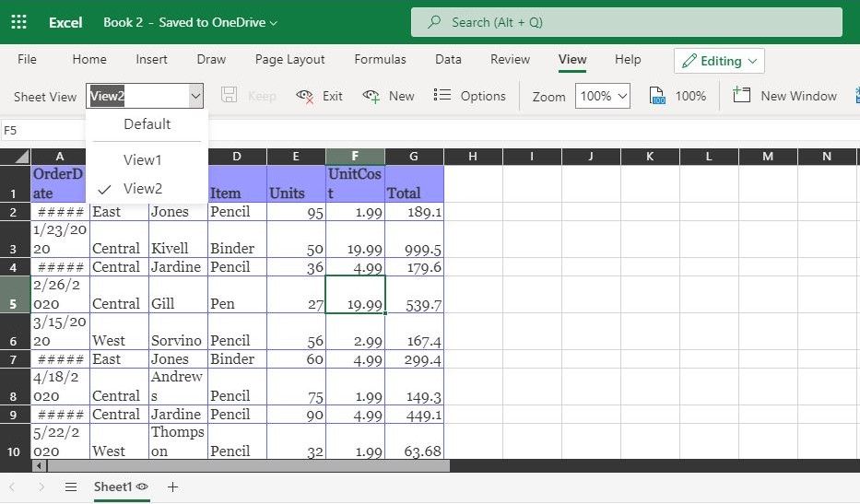Click the eye icon on Sheet1 tab
The height and width of the screenshot is (504, 860).
142,486
